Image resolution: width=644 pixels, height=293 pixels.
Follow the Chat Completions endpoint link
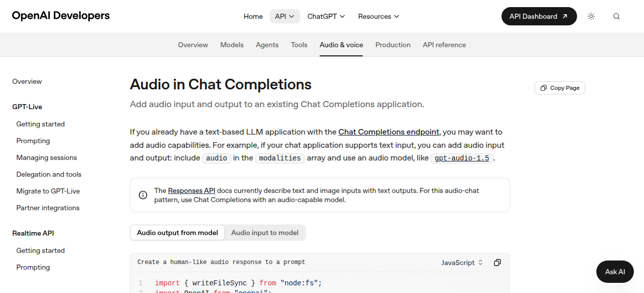point(389,132)
